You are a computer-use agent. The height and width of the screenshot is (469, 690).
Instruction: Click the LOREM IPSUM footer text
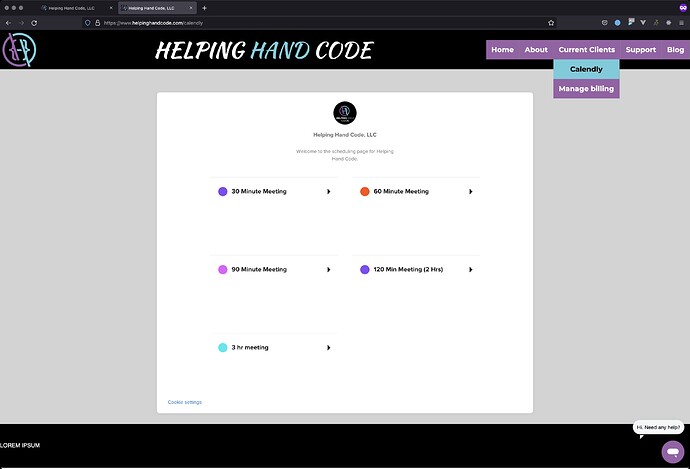click(x=20, y=445)
